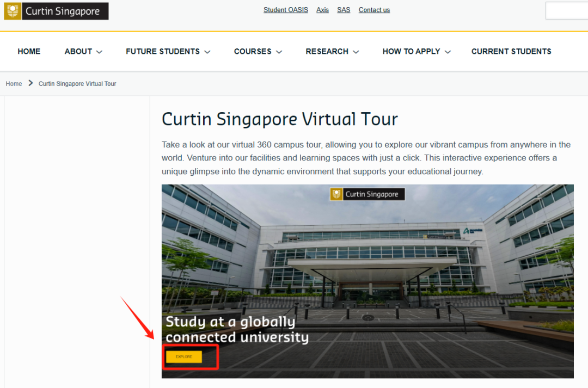Open the Home navigation item
This screenshot has width=588, height=388.
coord(29,51)
